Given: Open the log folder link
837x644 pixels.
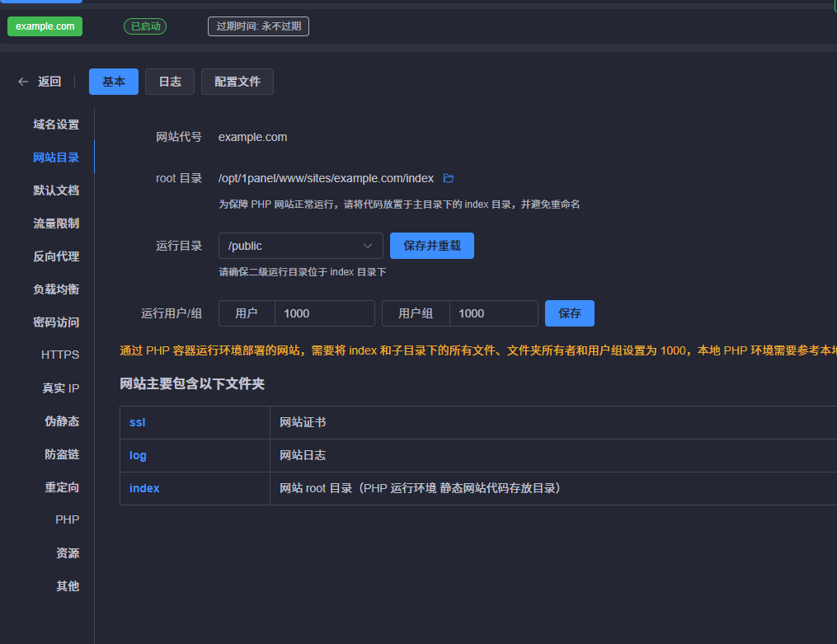Looking at the screenshot, I should click(138, 455).
